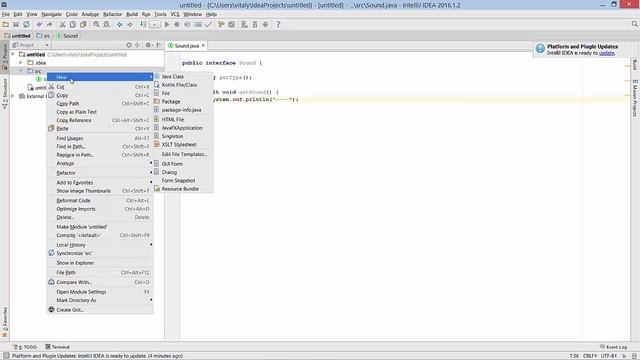Choose Package from New submenu

pos(183,102)
